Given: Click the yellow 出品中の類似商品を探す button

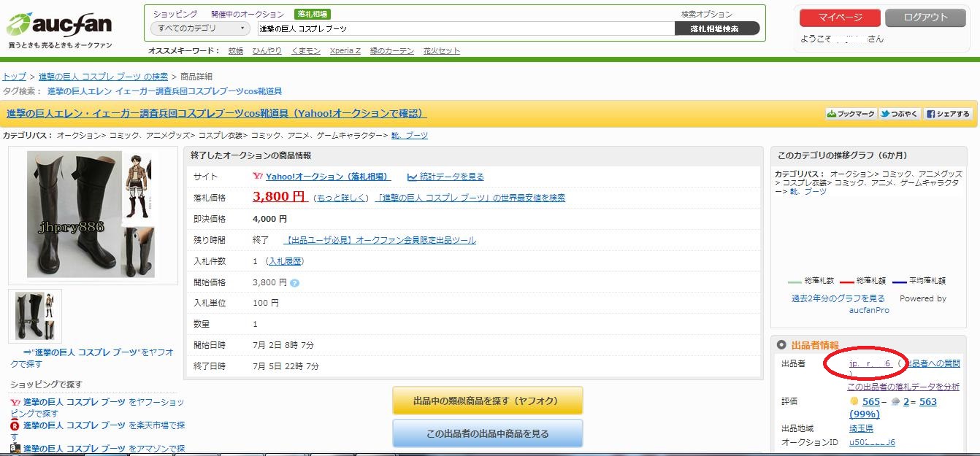Looking at the screenshot, I should tap(488, 402).
